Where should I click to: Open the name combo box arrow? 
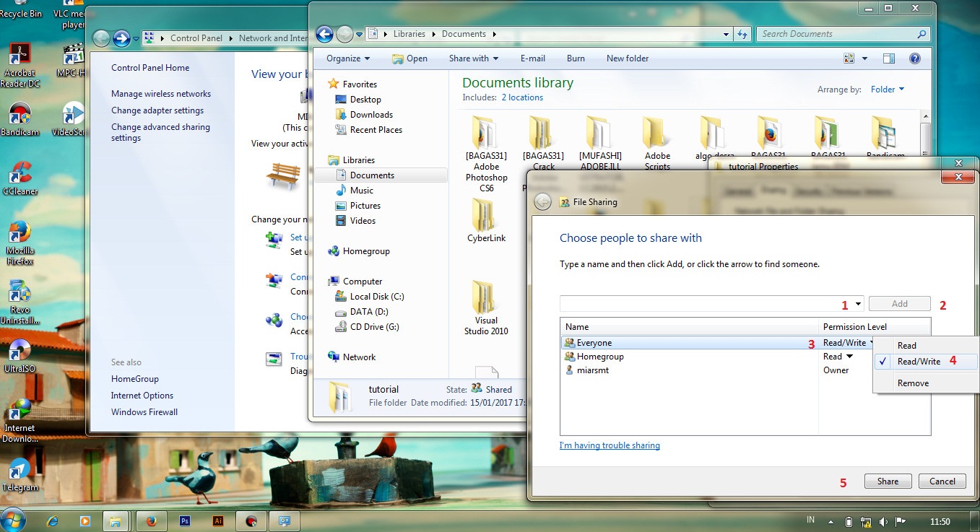[858, 304]
